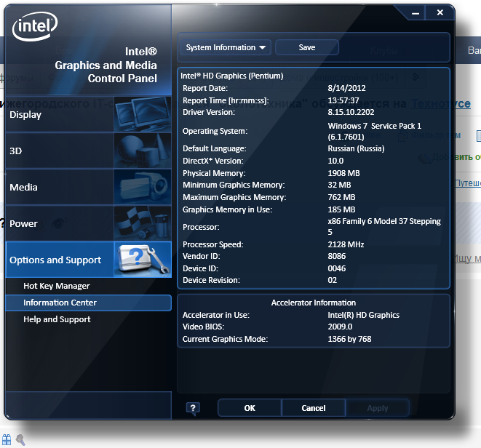Expand the System Information dropdown
The width and height of the screenshot is (481, 448).
(x=226, y=47)
